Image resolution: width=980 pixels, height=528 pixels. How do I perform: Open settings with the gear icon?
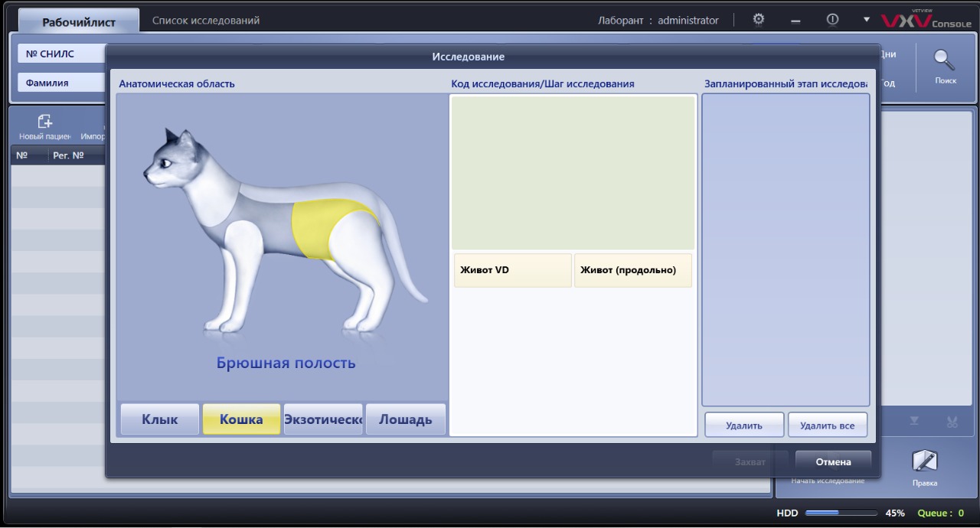click(x=759, y=20)
